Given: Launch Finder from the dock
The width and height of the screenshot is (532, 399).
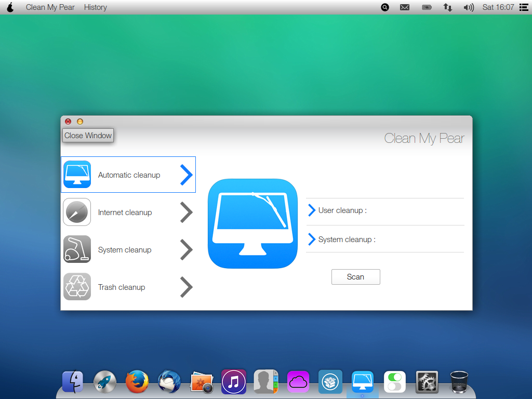Looking at the screenshot, I should point(73,381).
